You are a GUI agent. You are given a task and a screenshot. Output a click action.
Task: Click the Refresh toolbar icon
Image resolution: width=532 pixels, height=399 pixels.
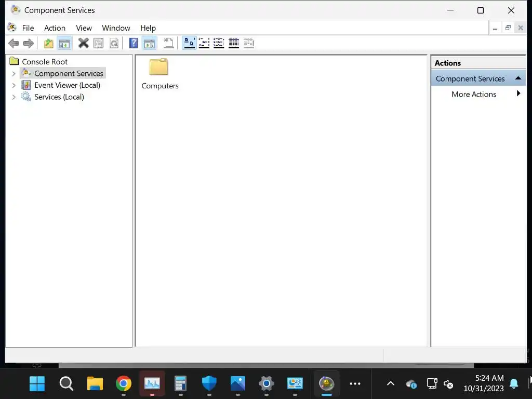pos(114,43)
